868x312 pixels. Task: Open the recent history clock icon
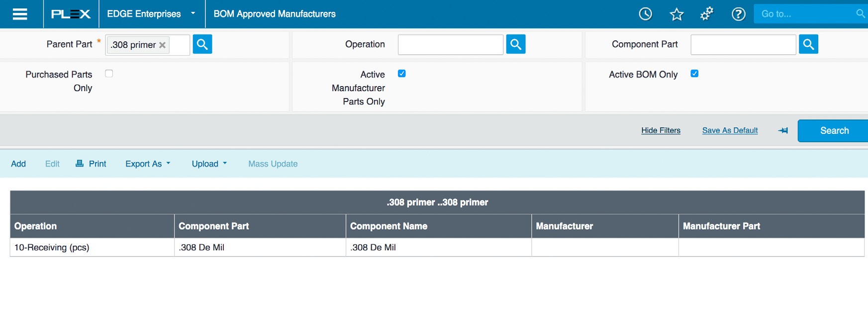(x=645, y=14)
